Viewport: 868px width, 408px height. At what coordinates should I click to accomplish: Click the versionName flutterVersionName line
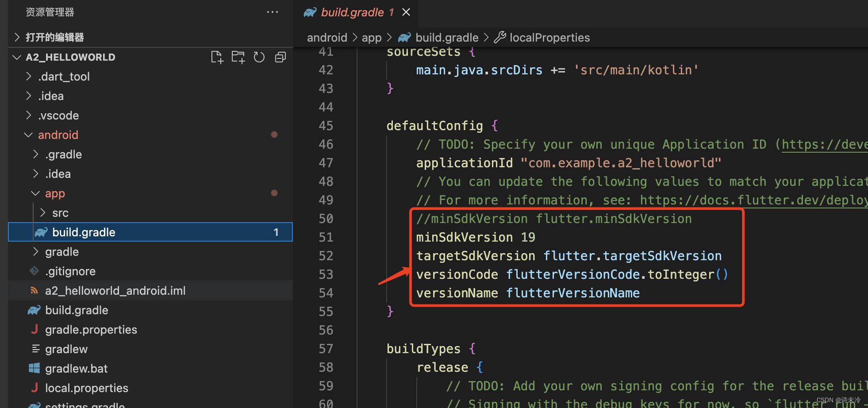point(528,293)
